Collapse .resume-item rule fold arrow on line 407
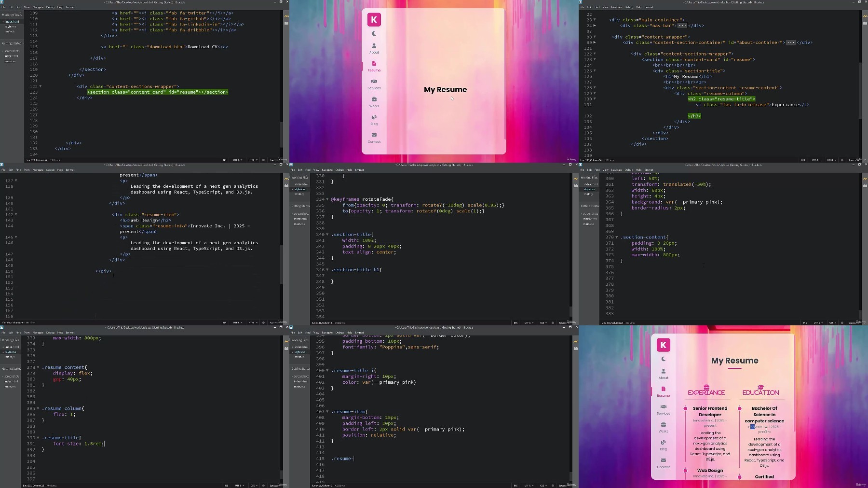 [327, 412]
